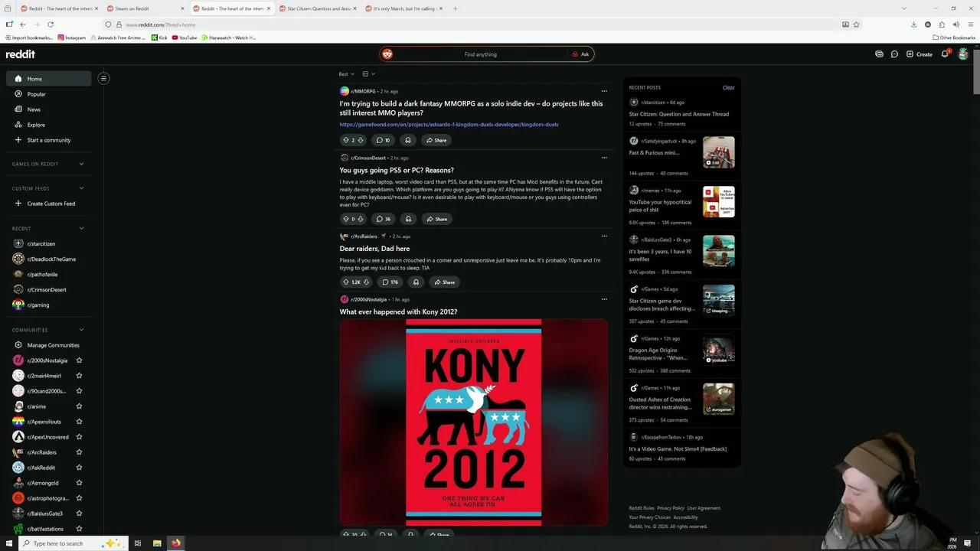Switch to the Star Citizen Question and Answer tab

click(318, 8)
